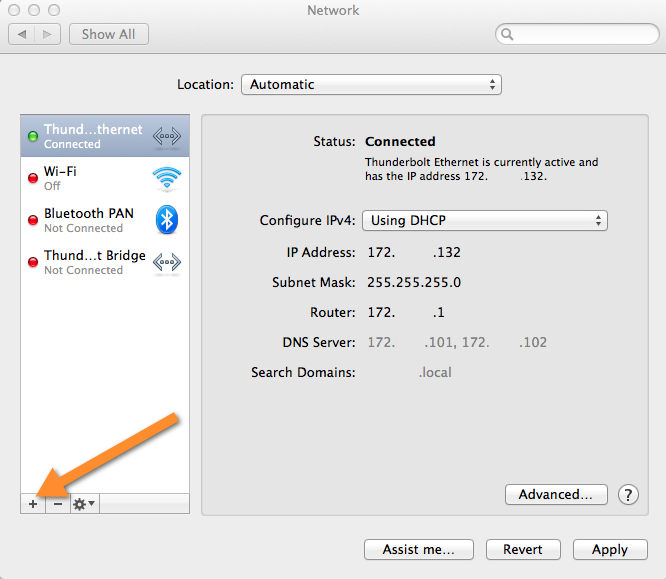Viewport: 666px width, 579px height.
Task: Click the minus button to remove service
Action: (57, 504)
